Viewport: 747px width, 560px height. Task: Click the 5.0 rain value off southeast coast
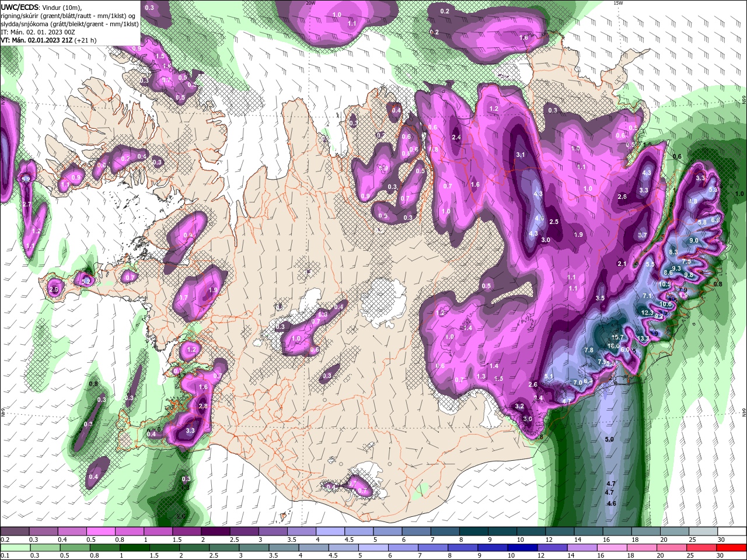click(x=609, y=439)
